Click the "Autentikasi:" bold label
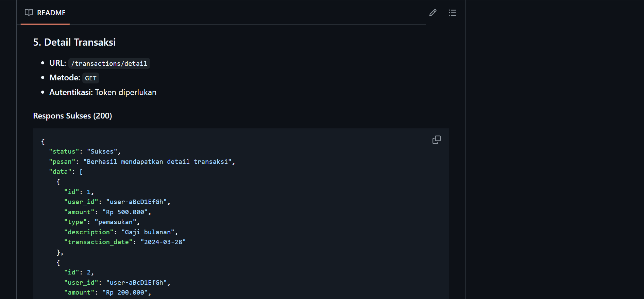The height and width of the screenshot is (299, 644). (x=71, y=92)
